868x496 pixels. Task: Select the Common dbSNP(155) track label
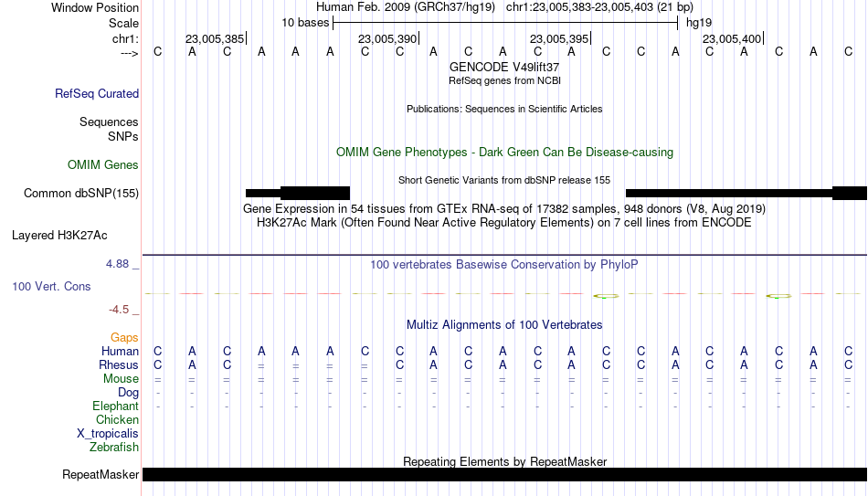click(x=81, y=194)
